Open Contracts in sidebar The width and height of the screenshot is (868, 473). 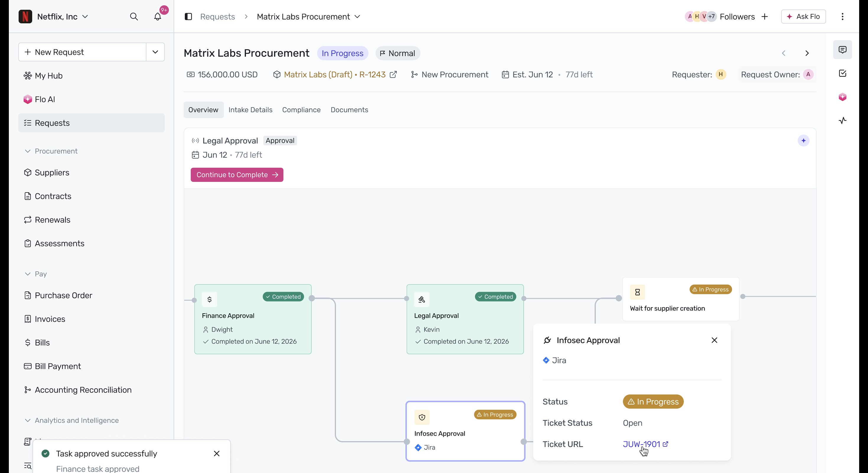pyautogui.click(x=91, y=196)
